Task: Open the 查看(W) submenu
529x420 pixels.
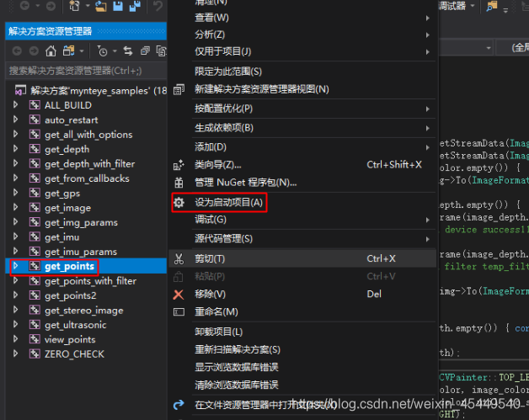Action: (302, 18)
